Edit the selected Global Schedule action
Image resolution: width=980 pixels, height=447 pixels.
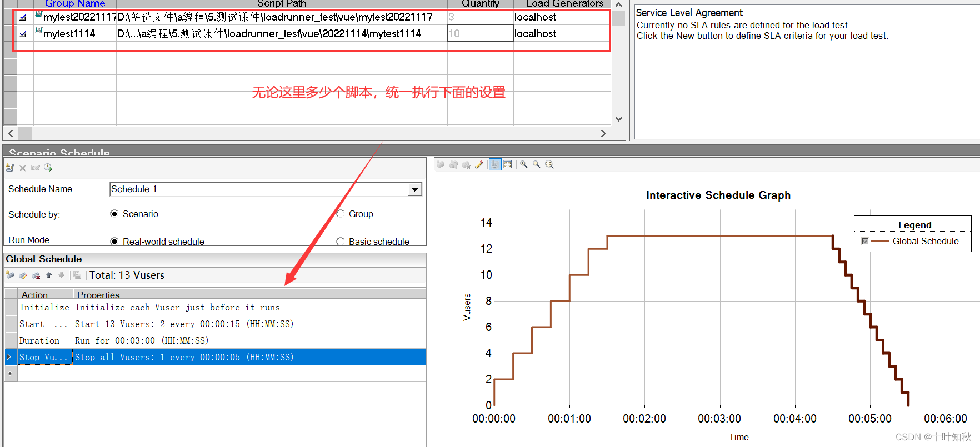[x=23, y=275]
